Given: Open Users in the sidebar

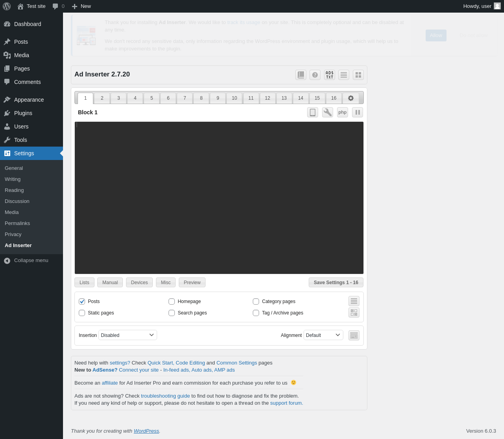Looking at the screenshot, I should point(31,126).
